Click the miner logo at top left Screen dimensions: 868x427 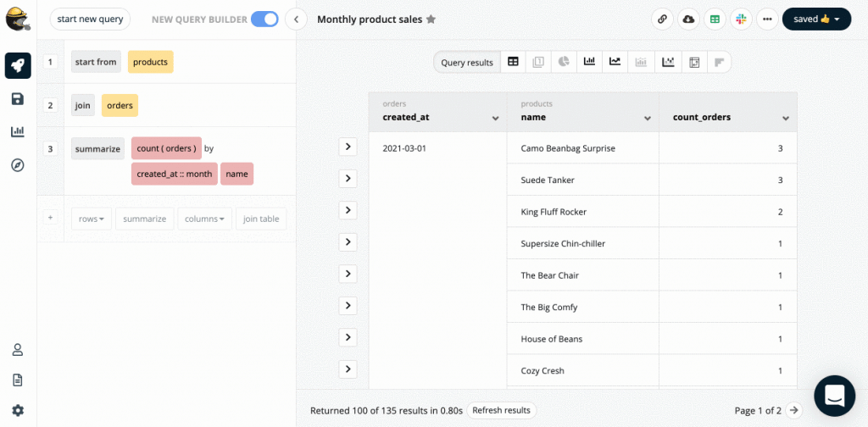[18, 19]
